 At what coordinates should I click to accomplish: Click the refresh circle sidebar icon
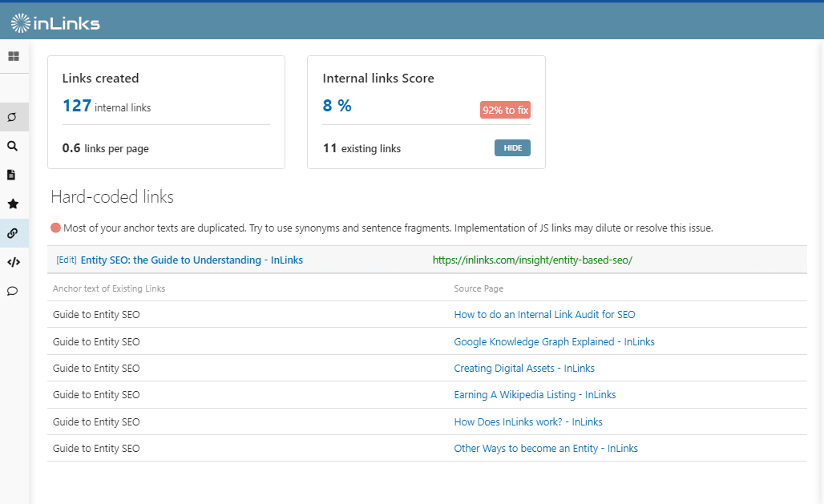(12, 117)
